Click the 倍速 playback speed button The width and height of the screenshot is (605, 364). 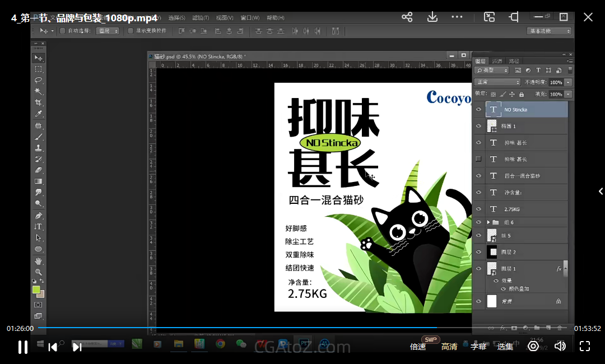coord(418,347)
